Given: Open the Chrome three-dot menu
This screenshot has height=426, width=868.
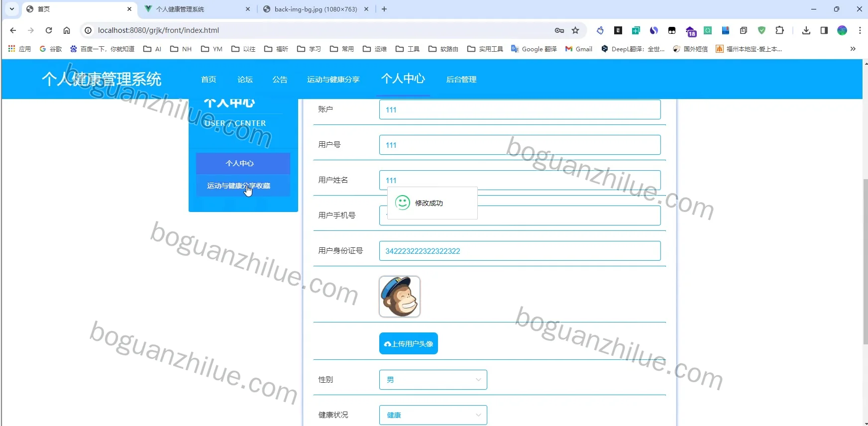Looking at the screenshot, I should tap(860, 30).
